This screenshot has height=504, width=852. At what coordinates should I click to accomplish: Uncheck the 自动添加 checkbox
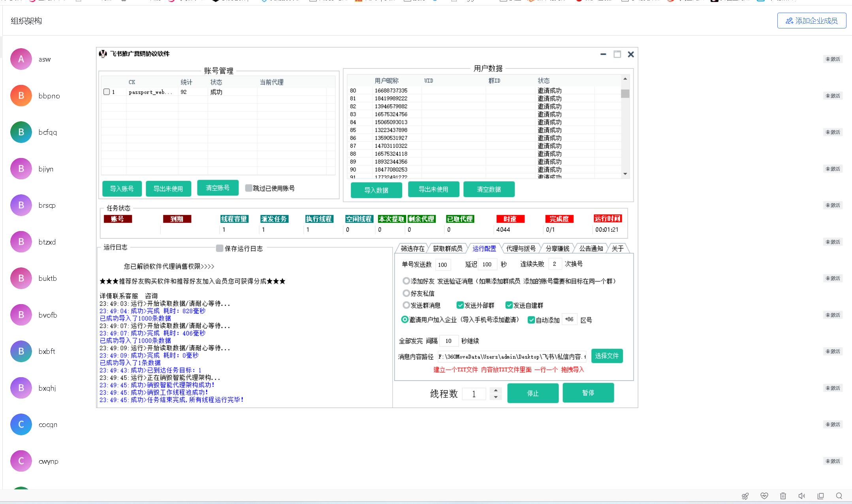(531, 320)
